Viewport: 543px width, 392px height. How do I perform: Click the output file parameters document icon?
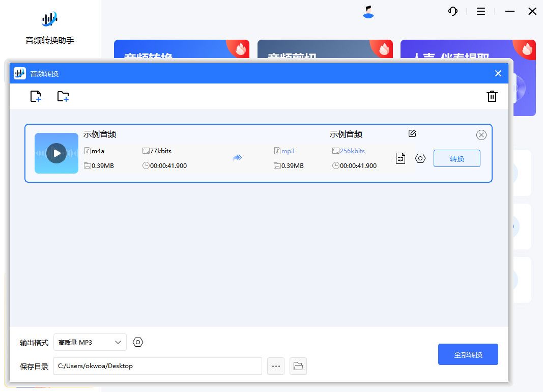point(401,158)
